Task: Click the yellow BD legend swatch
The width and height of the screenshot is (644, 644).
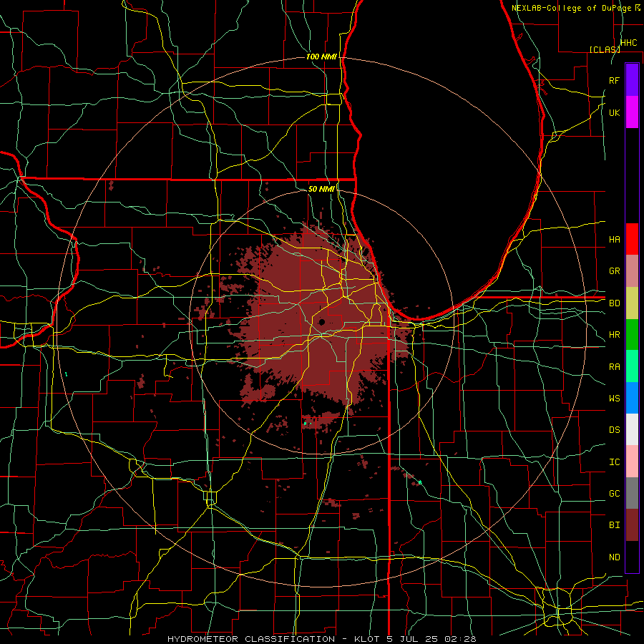Action: 632,303
